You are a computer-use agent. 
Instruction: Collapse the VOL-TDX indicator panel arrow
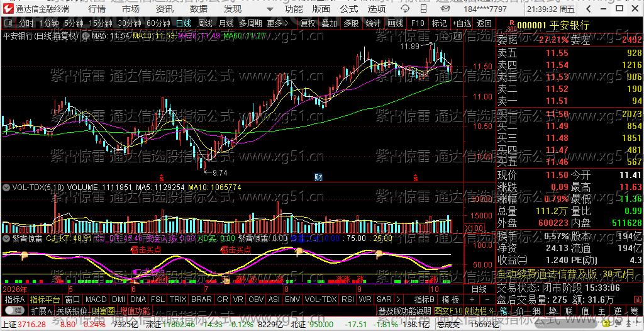click(6, 188)
